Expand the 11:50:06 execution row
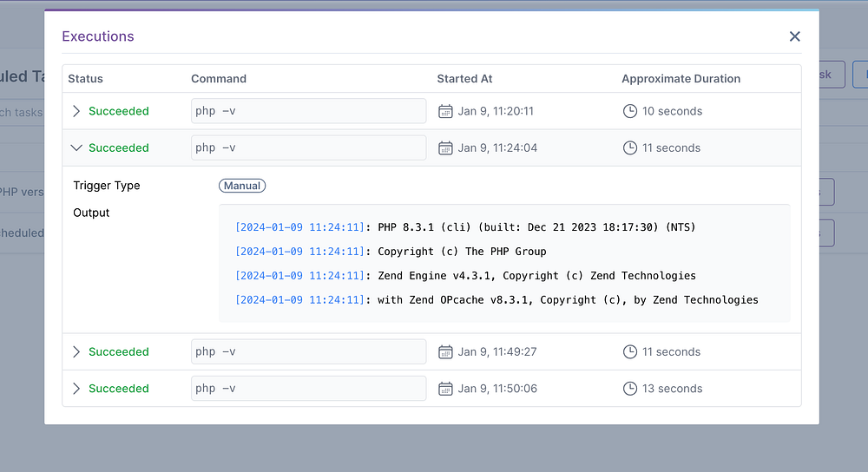The image size is (868, 472). 76,389
